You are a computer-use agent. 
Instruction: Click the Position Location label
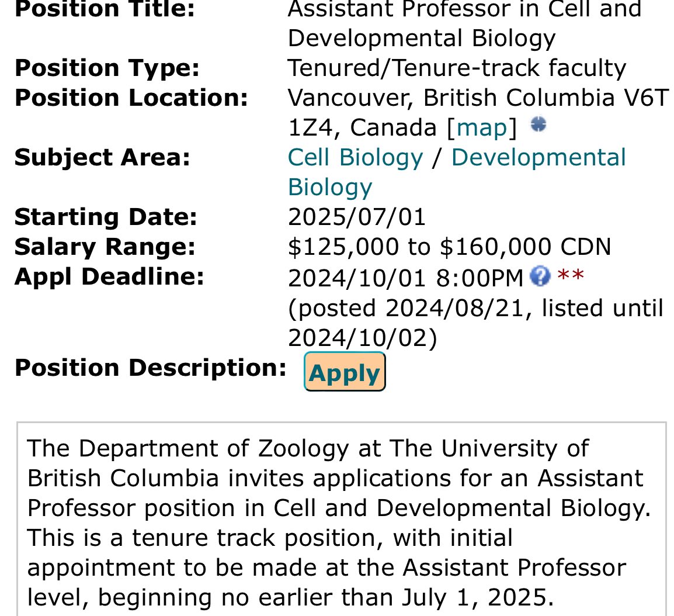(x=131, y=98)
